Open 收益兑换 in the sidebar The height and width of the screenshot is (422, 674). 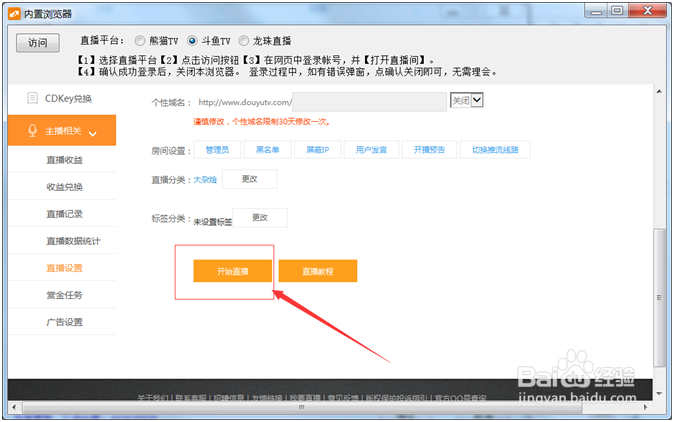[x=64, y=187]
